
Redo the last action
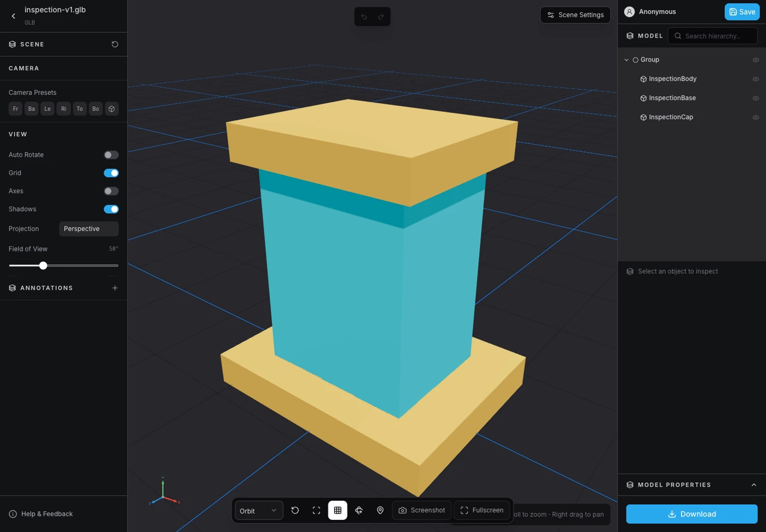pyautogui.click(x=381, y=17)
